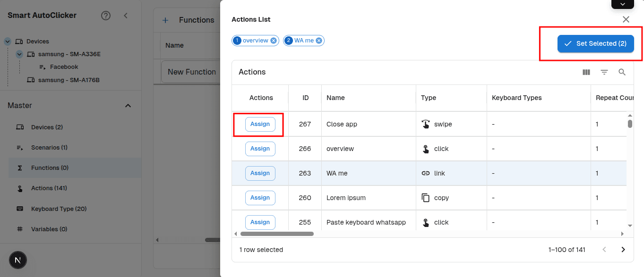Screen dimensions: 644x277
Task: Open the help icon beside Smart AutoClicker
Action: 106,15
